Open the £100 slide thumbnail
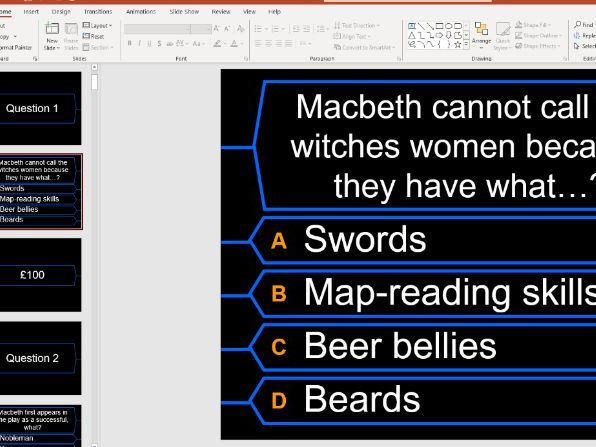596x447 pixels. 40,275
